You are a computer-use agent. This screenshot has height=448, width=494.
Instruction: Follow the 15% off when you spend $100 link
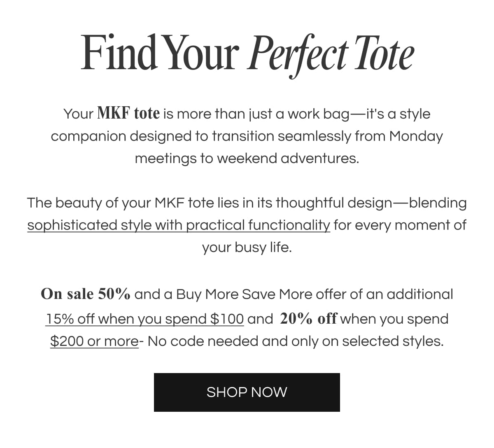coord(144,319)
